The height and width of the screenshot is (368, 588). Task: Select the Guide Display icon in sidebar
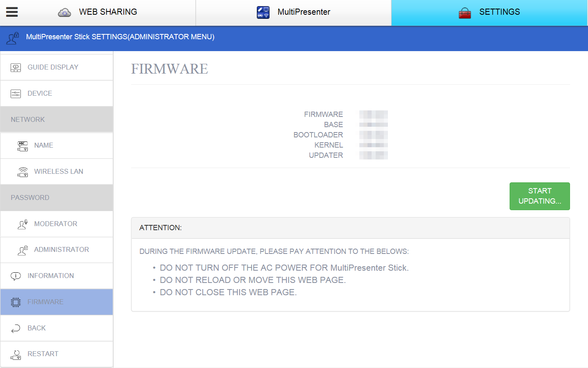16,67
